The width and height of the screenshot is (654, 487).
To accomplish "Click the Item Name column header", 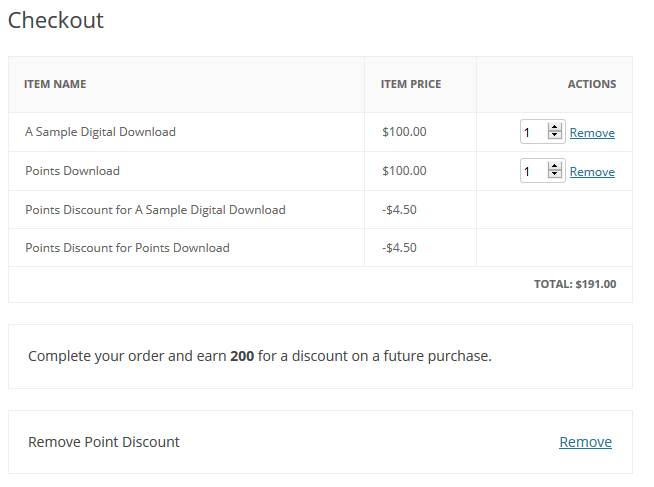I will click(x=55, y=84).
